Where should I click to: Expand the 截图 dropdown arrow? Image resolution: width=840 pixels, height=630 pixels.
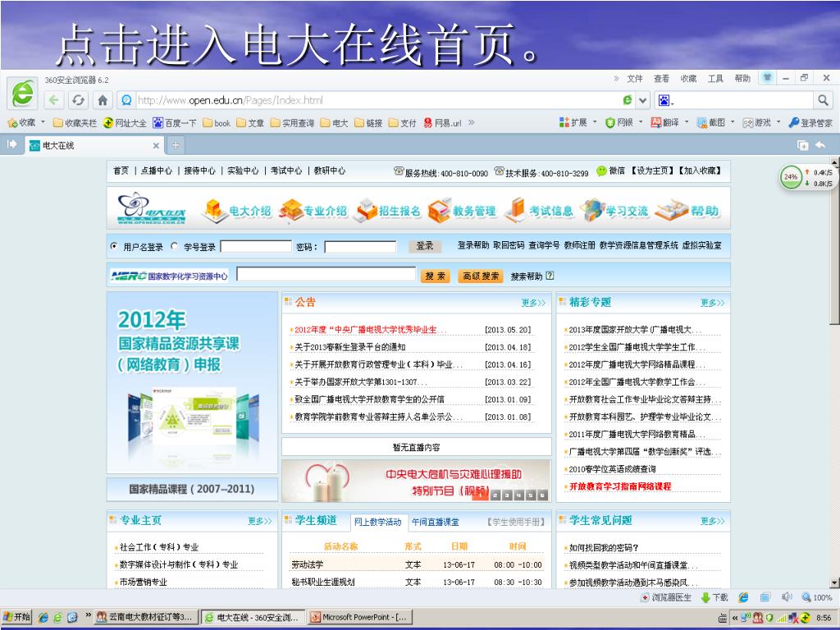click(733, 122)
